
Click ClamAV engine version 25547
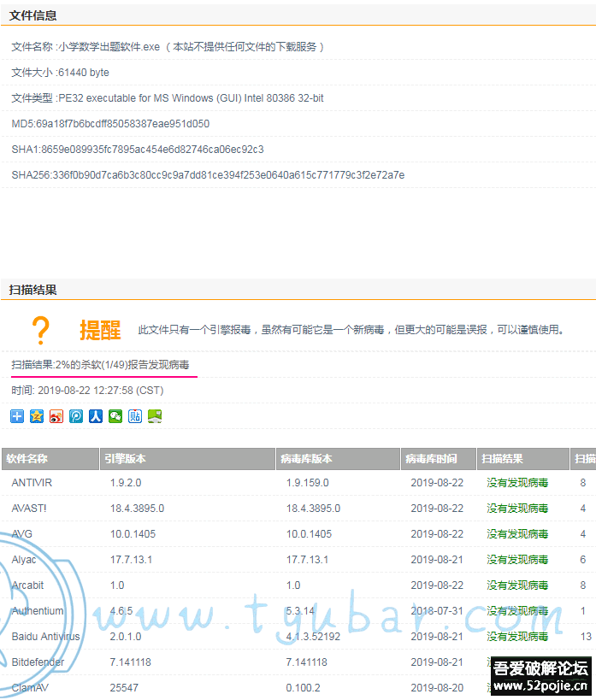(124, 688)
